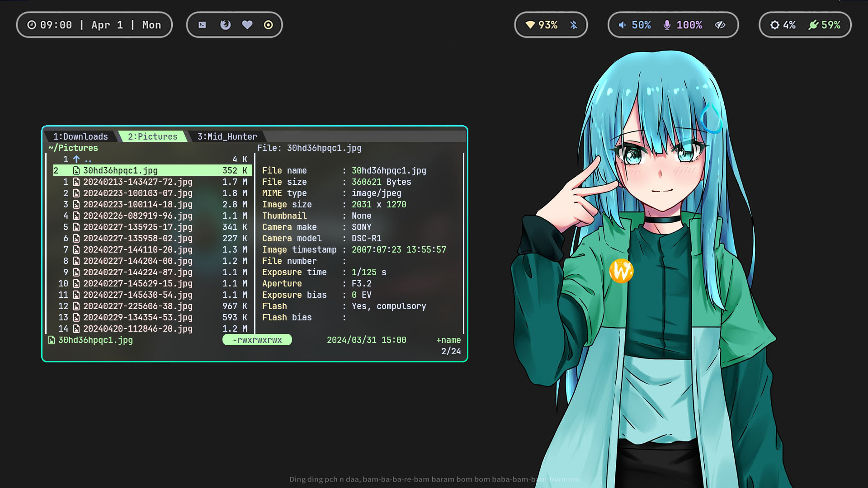Click the +name sort indicator
Image resolution: width=868 pixels, height=488 pixels.
(448, 340)
